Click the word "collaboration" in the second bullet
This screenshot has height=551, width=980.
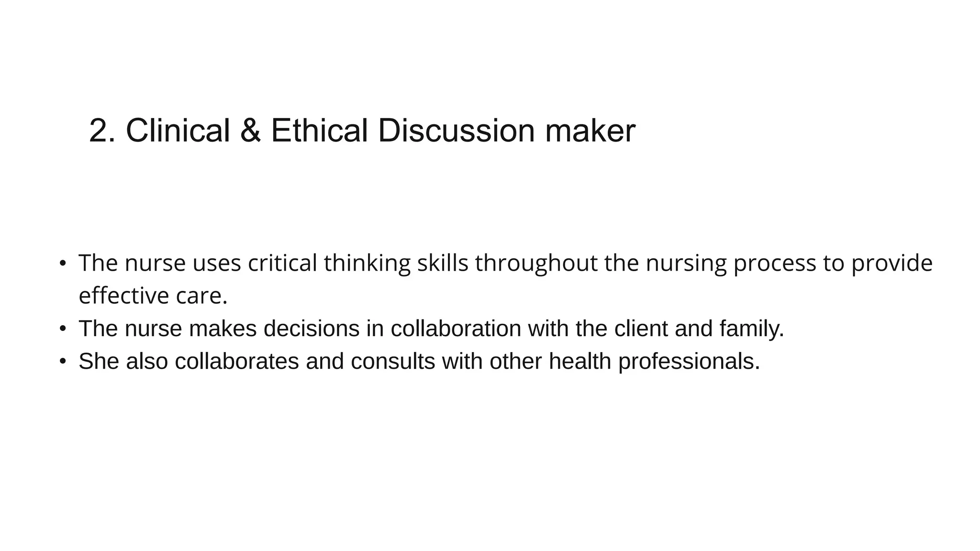[456, 329]
